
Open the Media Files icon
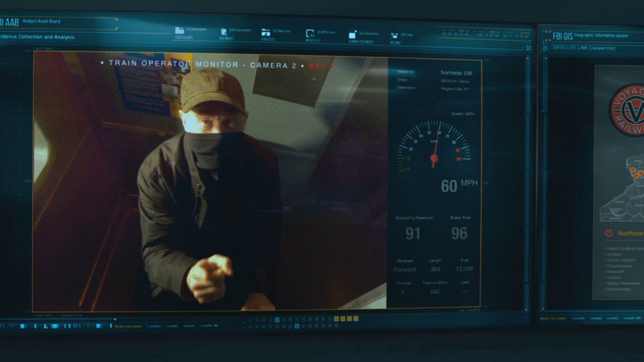pyautogui.click(x=310, y=34)
